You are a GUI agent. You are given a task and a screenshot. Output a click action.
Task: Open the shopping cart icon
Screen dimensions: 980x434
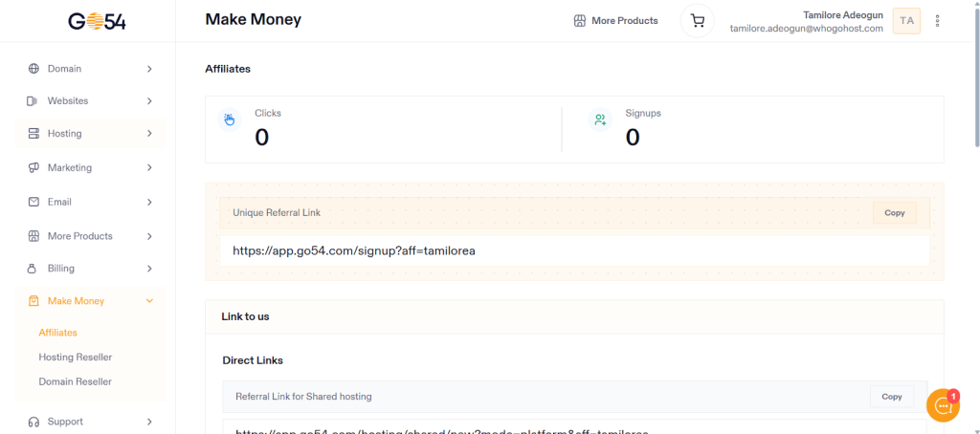tap(697, 21)
